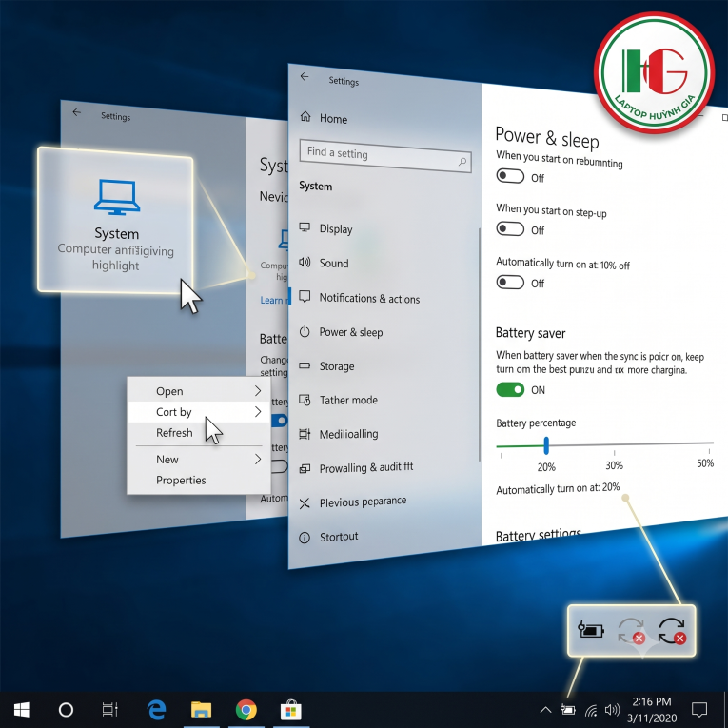
Task: Select Cort by in the context menu
Action: (x=174, y=412)
